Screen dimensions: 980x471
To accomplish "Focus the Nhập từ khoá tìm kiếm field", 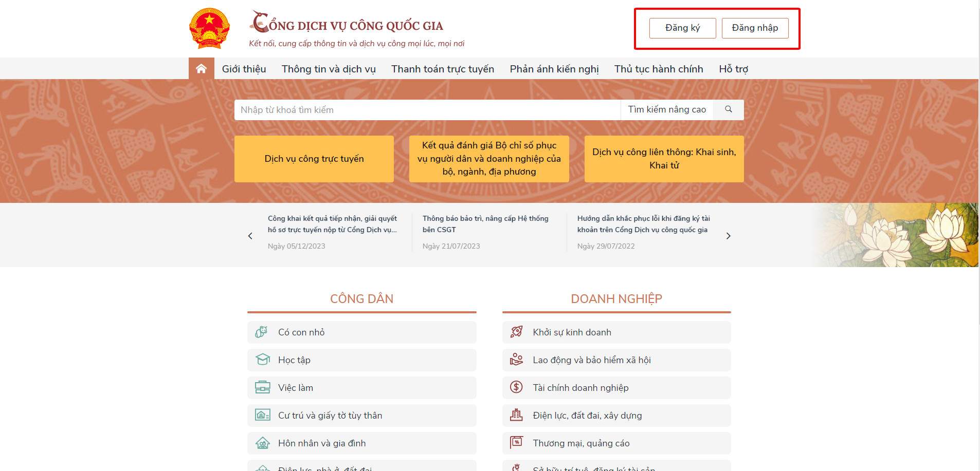I will click(428, 110).
